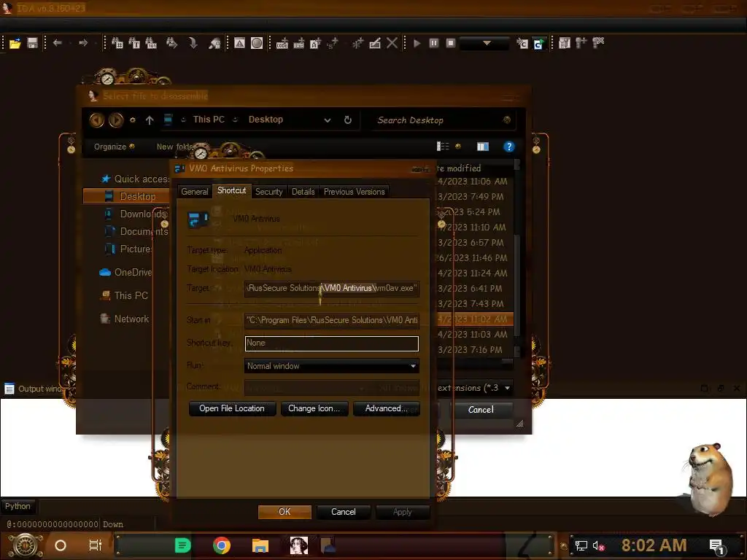Screen dimensions: 747x560
Task: Click the gray circle toolbar icon in IDA
Action: pyautogui.click(x=257, y=43)
